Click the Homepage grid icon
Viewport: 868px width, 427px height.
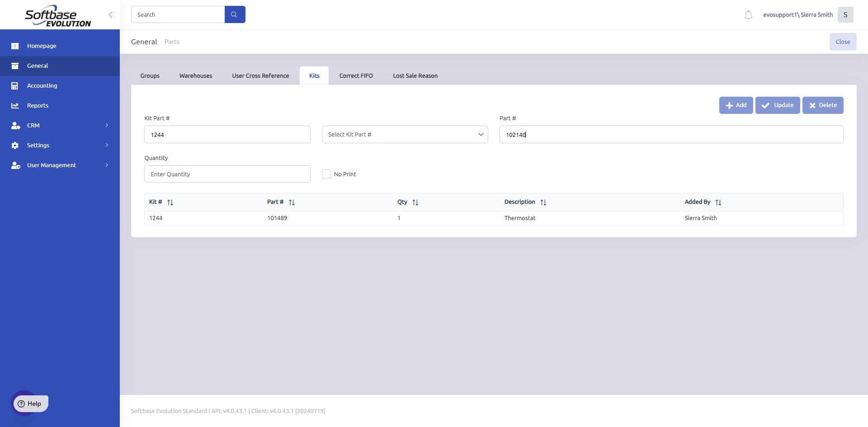[15, 46]
